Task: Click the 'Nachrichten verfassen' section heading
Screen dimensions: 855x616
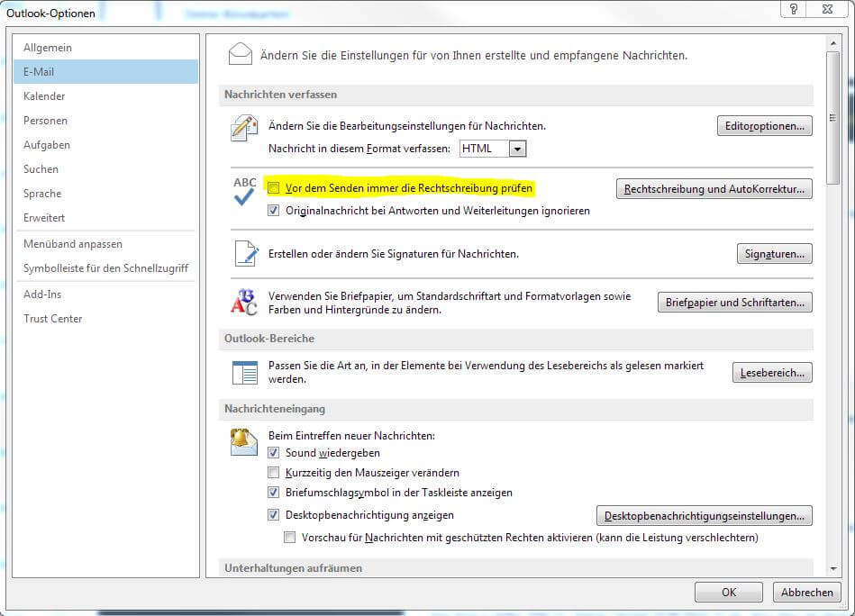Action: [x=280, y=95]
